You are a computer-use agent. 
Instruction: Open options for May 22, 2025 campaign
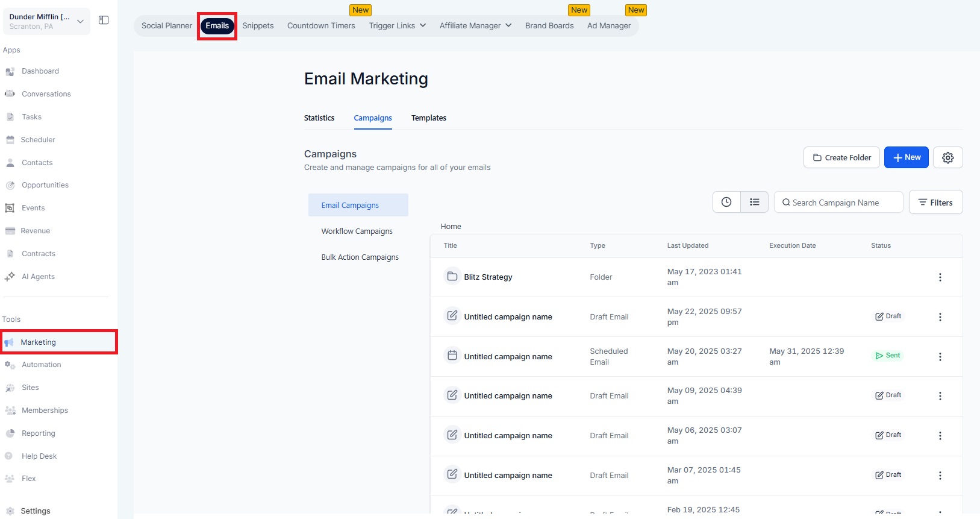point(940,317)
